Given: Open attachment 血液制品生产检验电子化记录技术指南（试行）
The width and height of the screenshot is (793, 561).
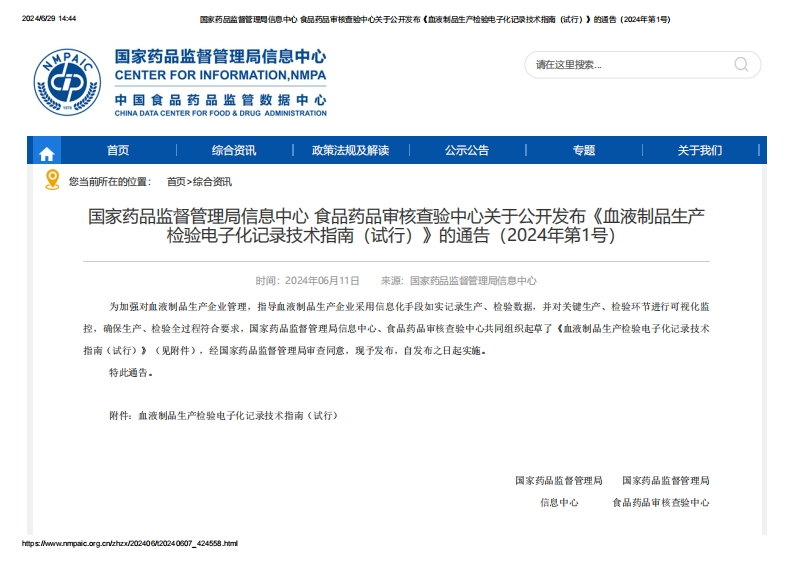Looking at the screenshot, I should coord(237,415).
